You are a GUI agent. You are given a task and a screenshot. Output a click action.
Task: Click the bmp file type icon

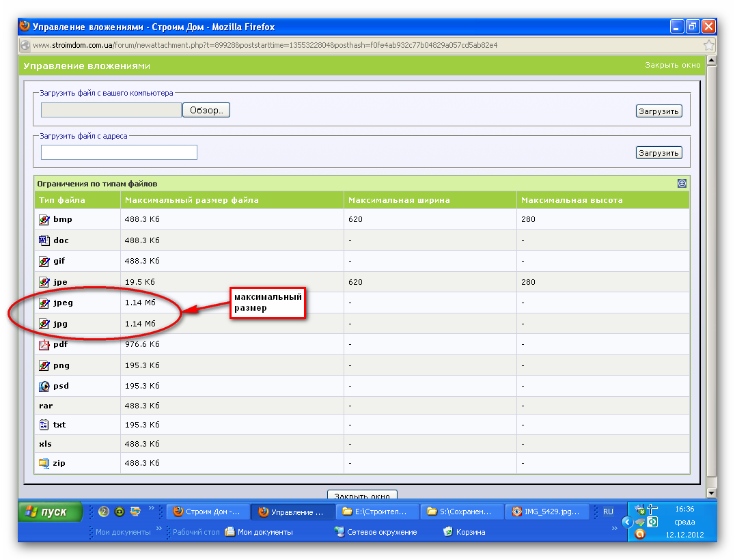point(44,220)
